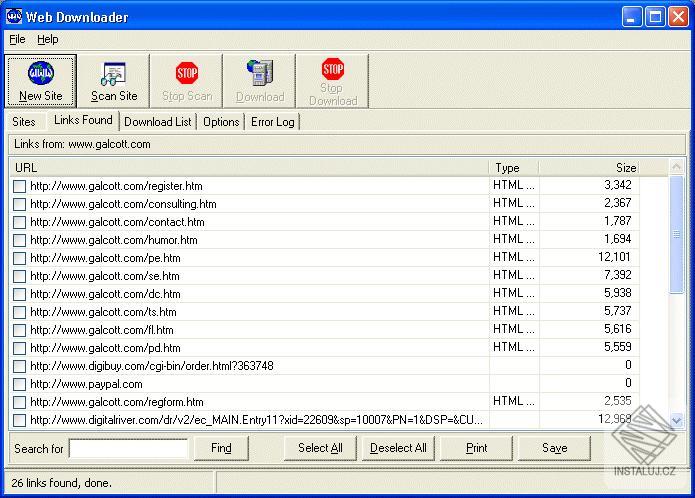Open the Error Log tab

[x=273, y=122]
